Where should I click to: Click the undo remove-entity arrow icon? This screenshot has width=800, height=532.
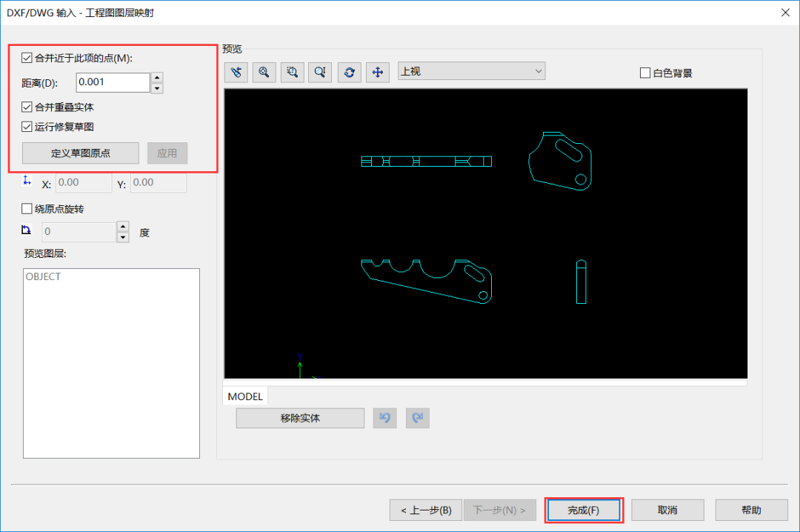point(384,418)
